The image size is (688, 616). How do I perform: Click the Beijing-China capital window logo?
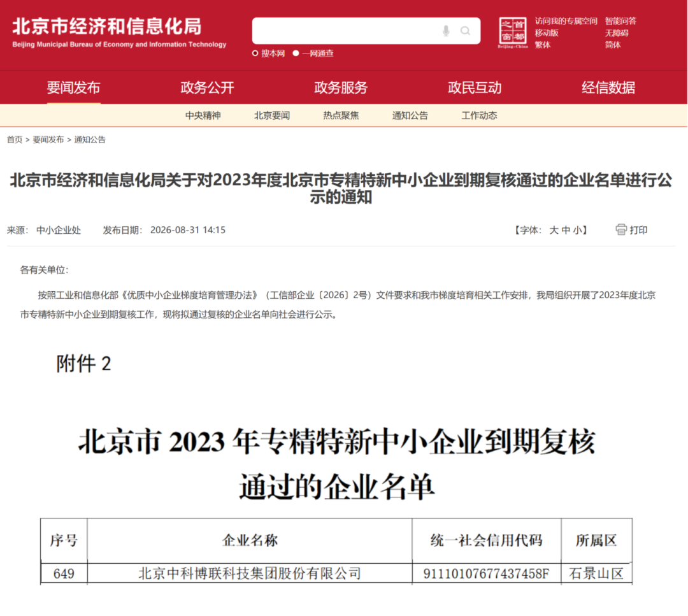[512, 33]
